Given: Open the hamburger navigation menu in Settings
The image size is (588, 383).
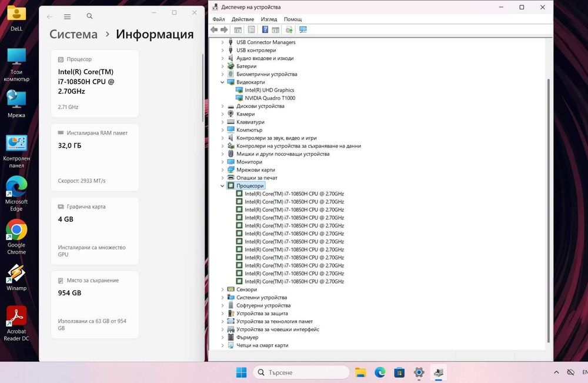Looking at the screenshot, I should 67,16.
